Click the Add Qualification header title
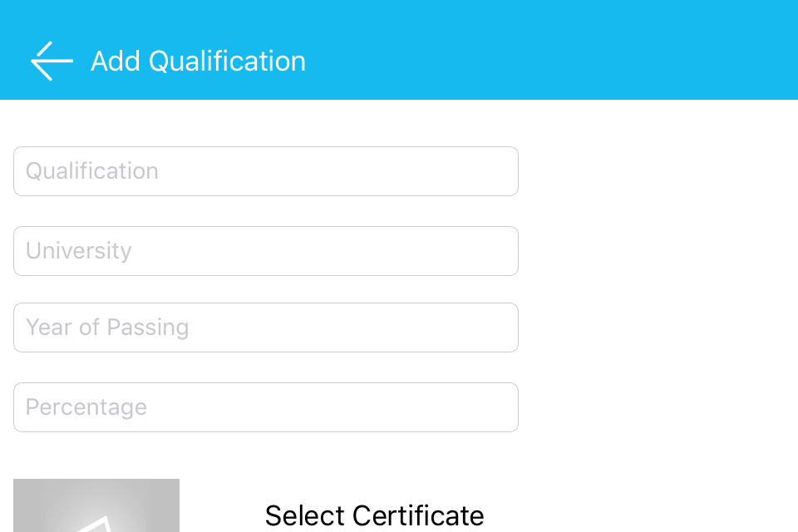 click(x=198, y=61)
